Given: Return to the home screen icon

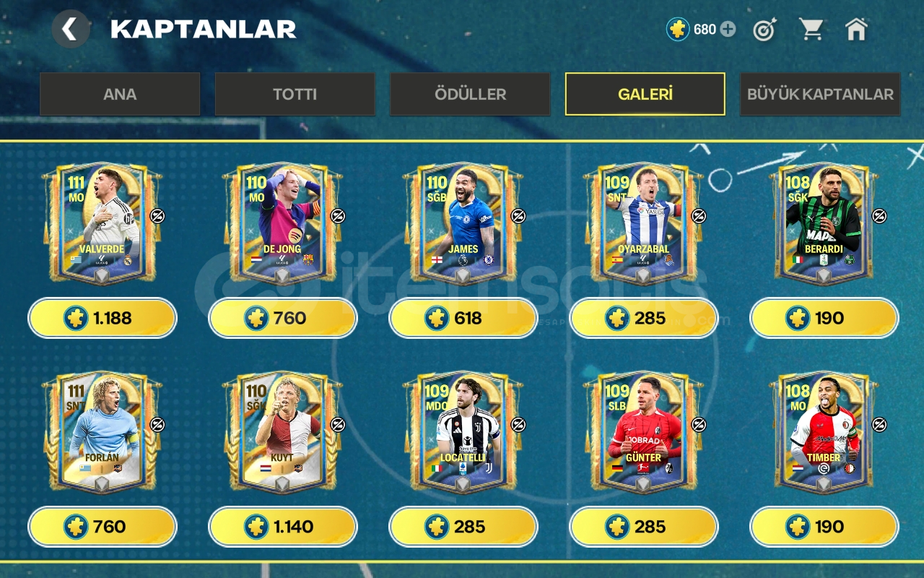Looking at the screenshot, I should point(856,30).
